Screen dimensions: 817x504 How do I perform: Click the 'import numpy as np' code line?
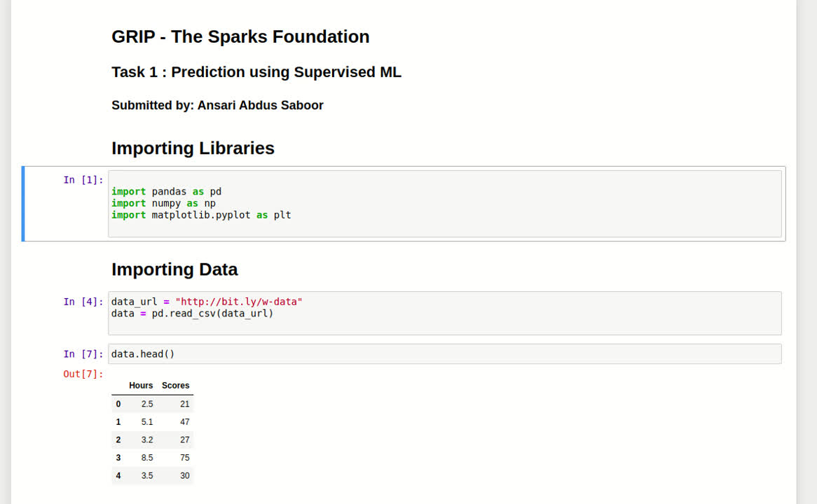coord(163,204)
